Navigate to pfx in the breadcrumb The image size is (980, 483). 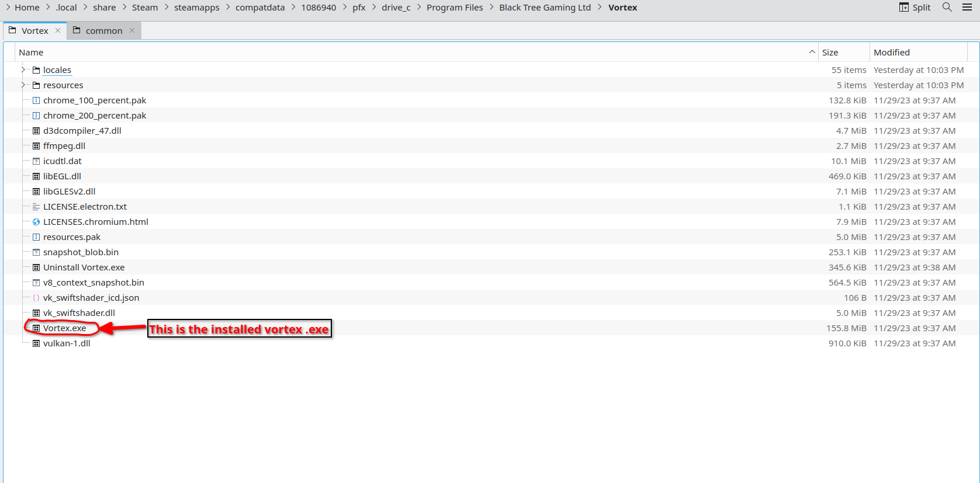tap(359, 8)
